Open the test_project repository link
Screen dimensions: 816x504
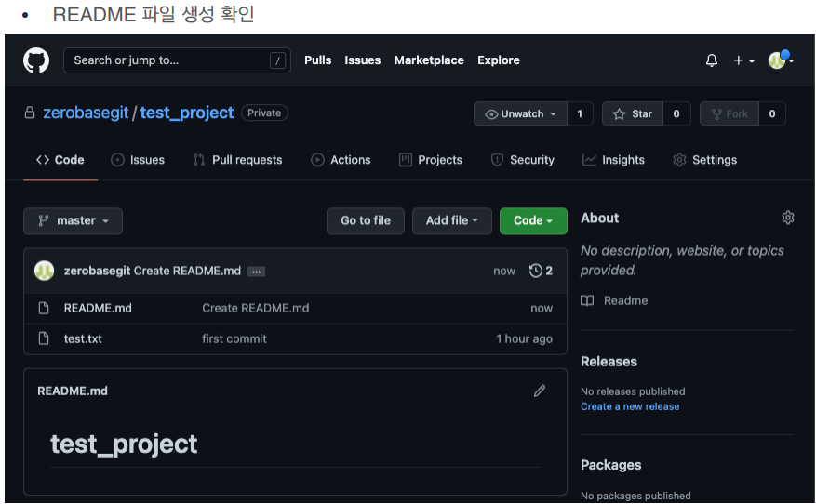point(187,113)
